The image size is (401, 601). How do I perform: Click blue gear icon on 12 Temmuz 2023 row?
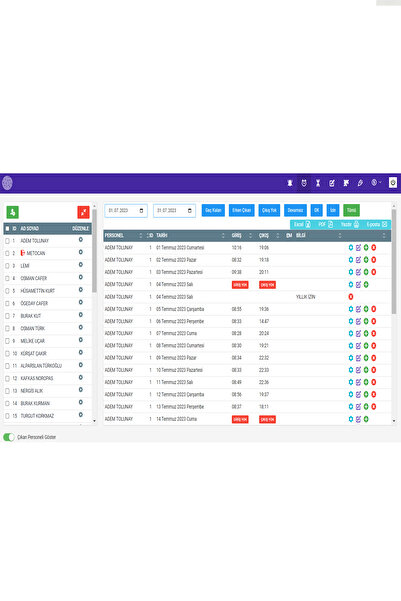point(351,394)
